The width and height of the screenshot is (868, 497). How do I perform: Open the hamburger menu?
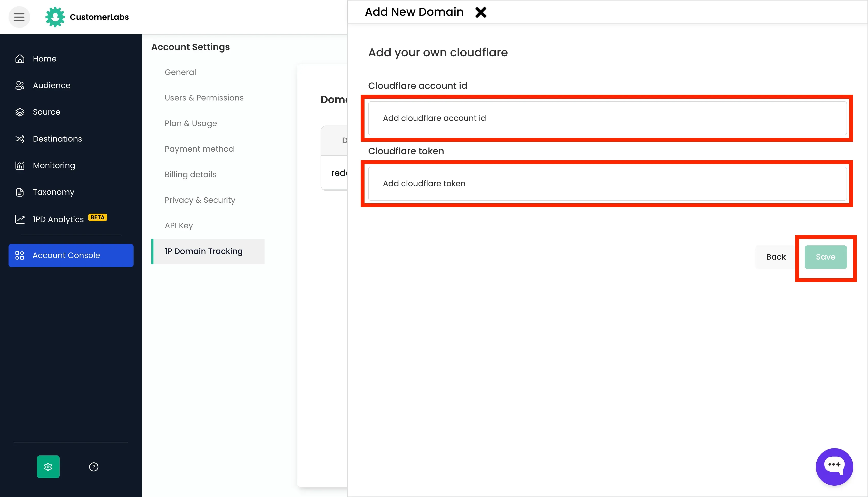point(19,17)
